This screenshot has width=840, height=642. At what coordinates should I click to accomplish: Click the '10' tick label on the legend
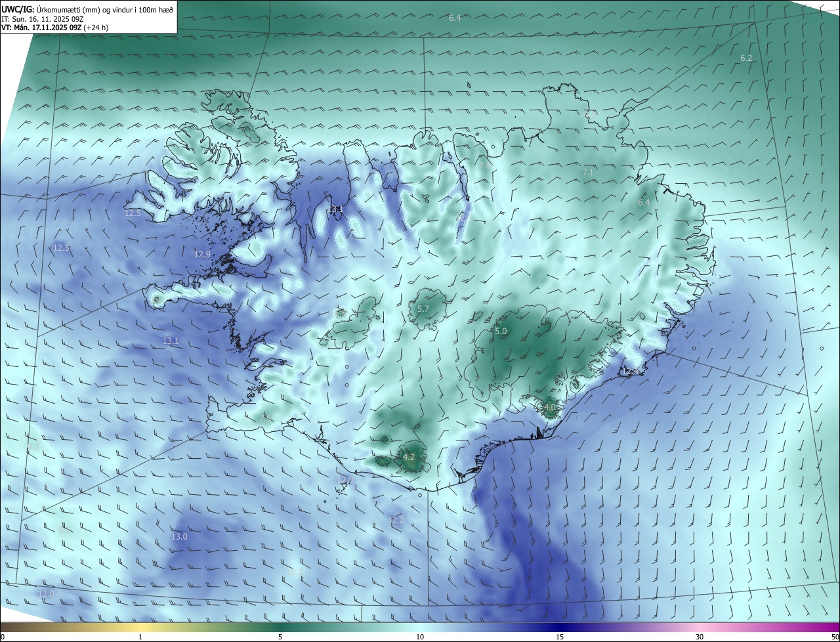point(420,637)
